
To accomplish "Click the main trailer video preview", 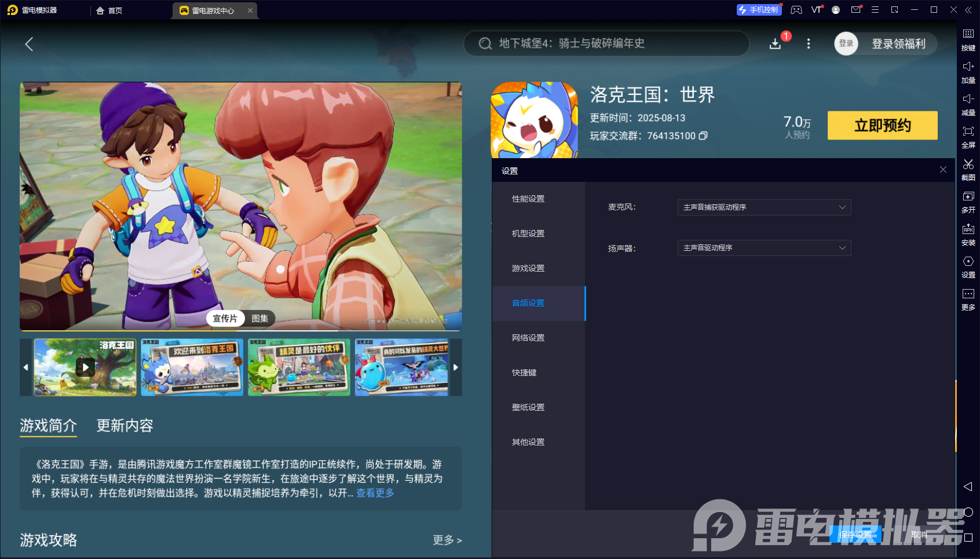I will [241, 206].
